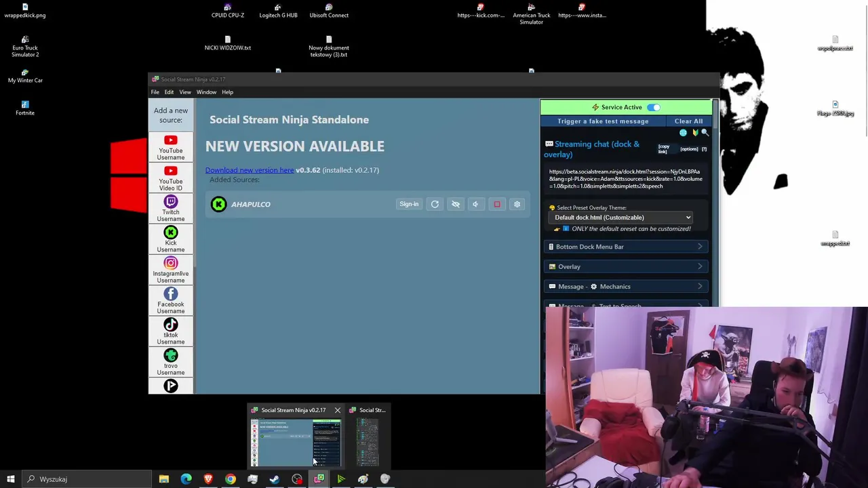Open the American Truck Simulator desktop shortcut
Screen dimensions: 868x488
tap(532, 14)
